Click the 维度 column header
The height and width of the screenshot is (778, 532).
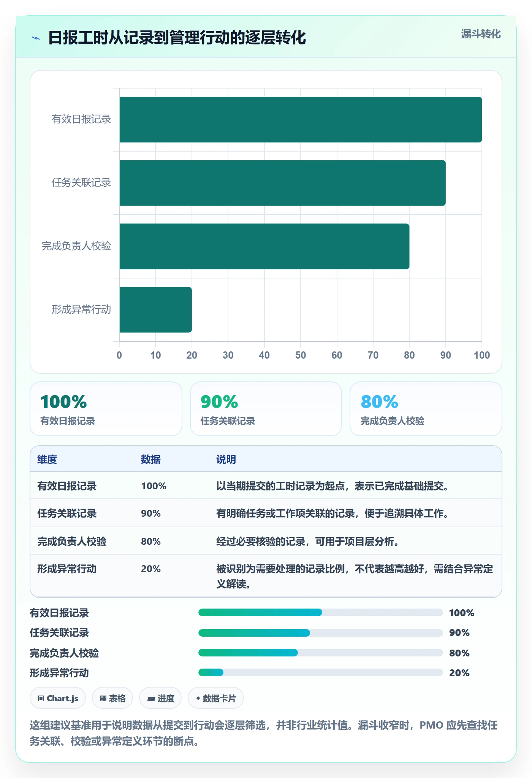click(47, 459)
